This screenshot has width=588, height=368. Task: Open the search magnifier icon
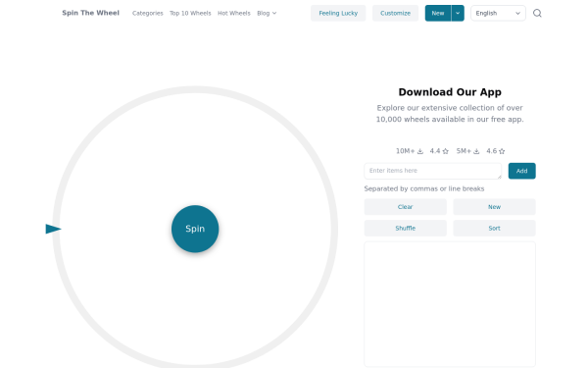537,13
